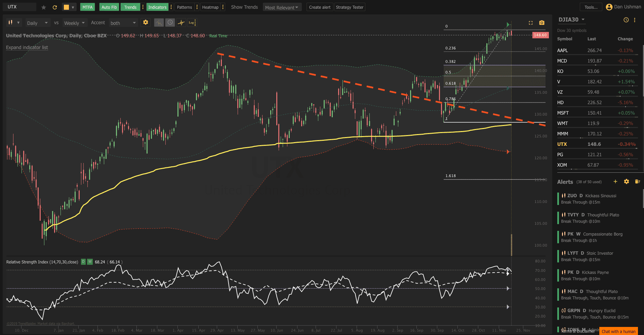This screenshot has height=335, width=644.
Task: Toggle the Auto Fib feature
Action: click(109, 7)
